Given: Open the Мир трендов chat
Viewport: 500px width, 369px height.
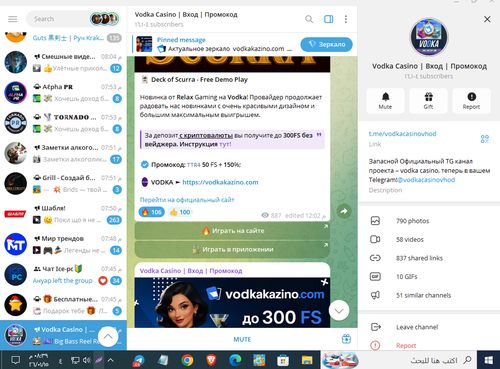Looking at the screenshot, I should click(x=63, y=244).
